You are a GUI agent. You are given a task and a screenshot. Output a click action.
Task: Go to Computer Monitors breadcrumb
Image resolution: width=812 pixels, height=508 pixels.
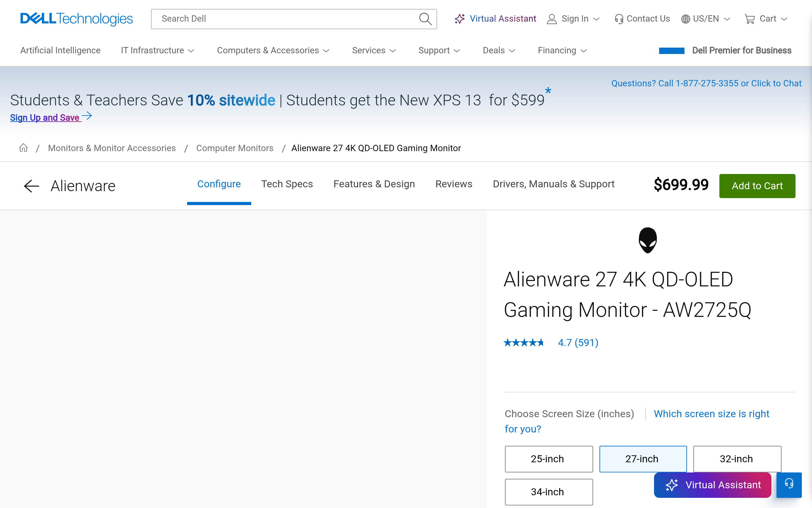pyautogui.click(x=235, y=148)
